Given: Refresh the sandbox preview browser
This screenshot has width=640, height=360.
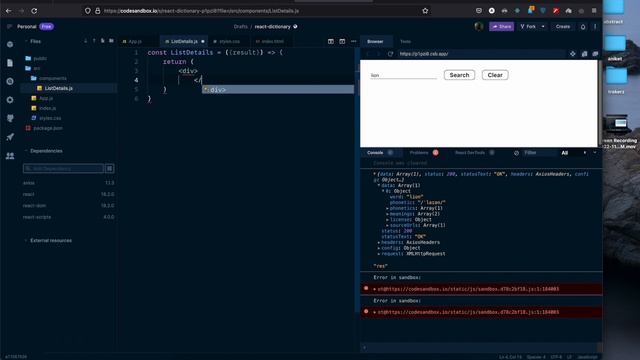Looking at the screenshot, I should click(x=390, y=54).
